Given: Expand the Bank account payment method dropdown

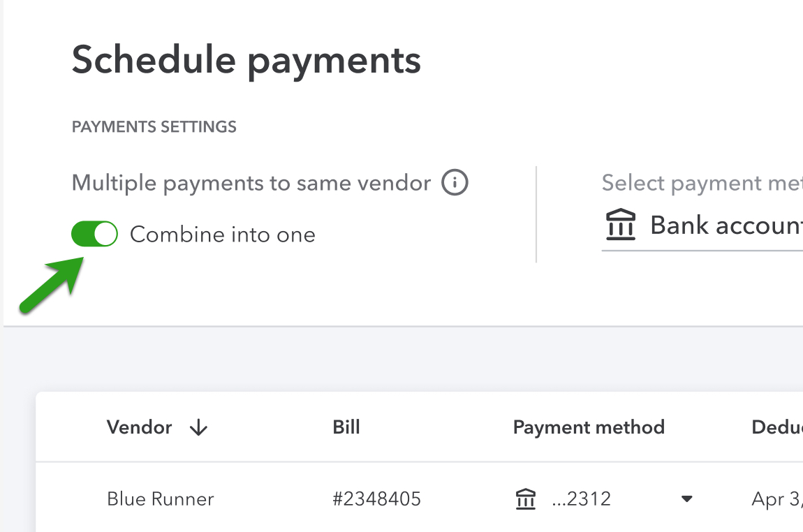Looking at the screenshot, I should click(726, 226).
